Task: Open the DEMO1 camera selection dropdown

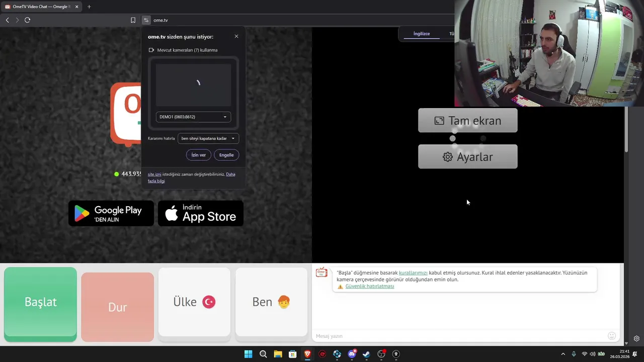Action: click(x=193, y=117)
